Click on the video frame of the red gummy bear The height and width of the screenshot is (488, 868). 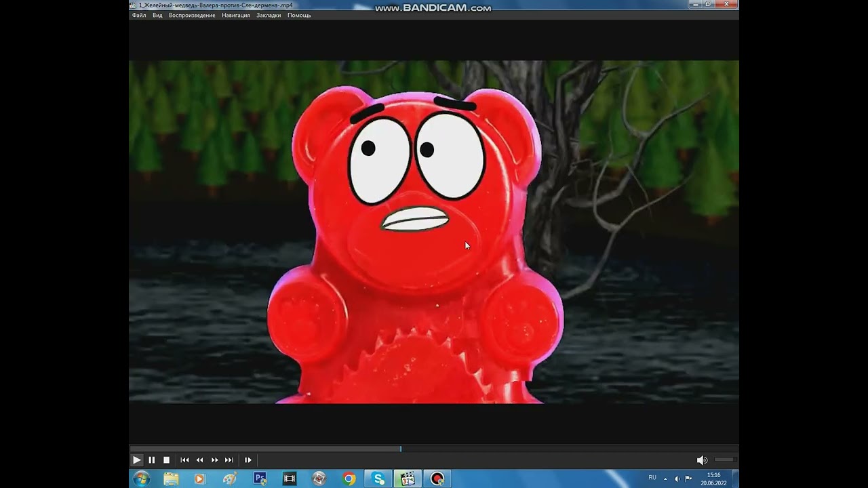coord(434,232)
